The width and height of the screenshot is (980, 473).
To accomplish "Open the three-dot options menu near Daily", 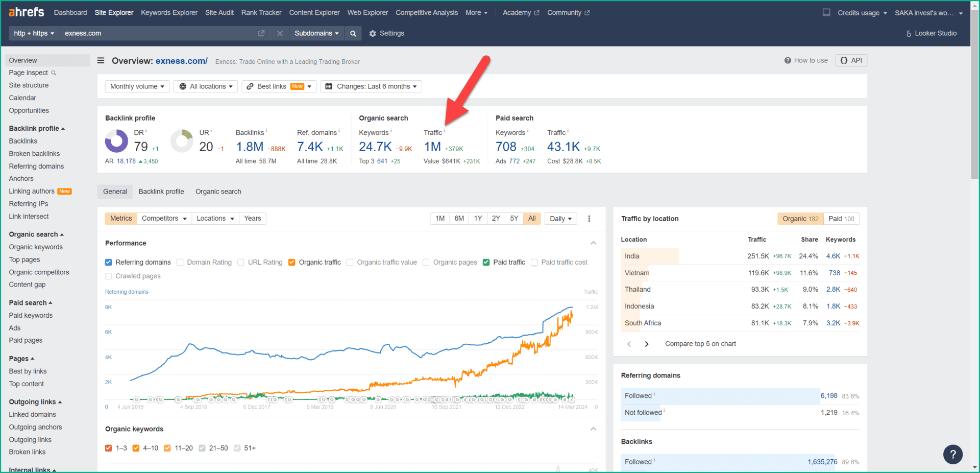I will [589, 218].
